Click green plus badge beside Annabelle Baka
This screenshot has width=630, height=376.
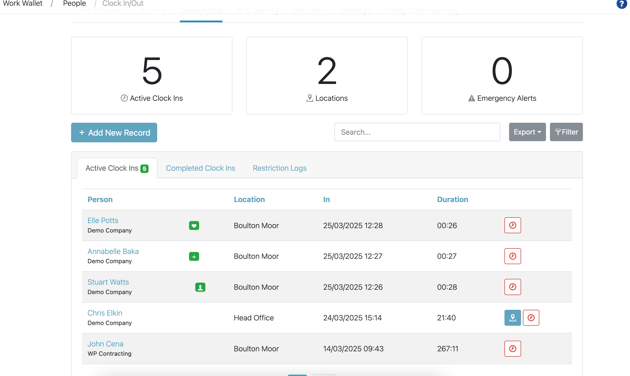(x=194, y=256)
